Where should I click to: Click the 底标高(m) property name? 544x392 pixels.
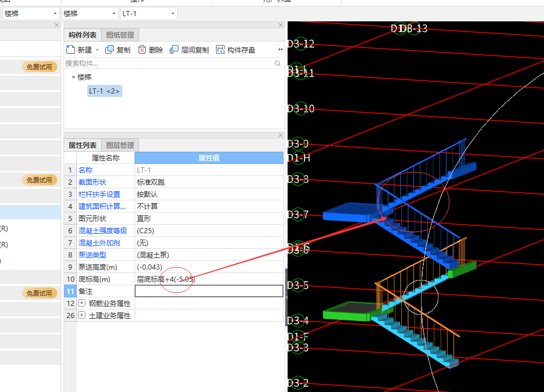pos(94,279)
